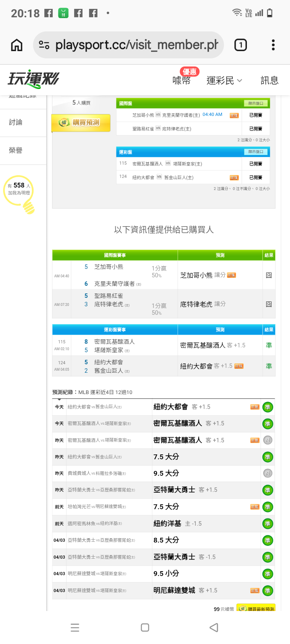Screen dimensions: 290x644
Task: Click 費城費城人 vs 科羅拉多落磯 matchup
Action: (97, 473)
